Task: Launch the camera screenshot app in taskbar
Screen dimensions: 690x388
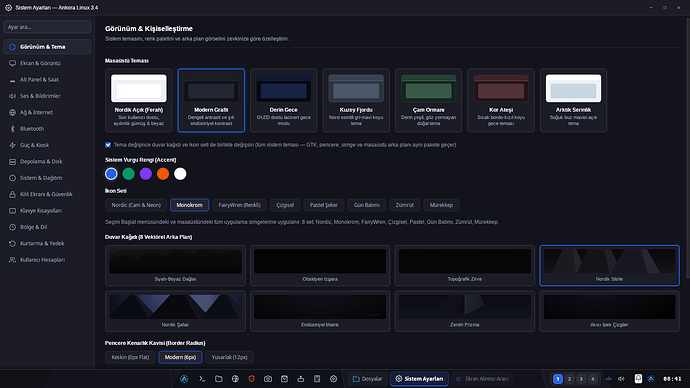Action: (268, 379)
